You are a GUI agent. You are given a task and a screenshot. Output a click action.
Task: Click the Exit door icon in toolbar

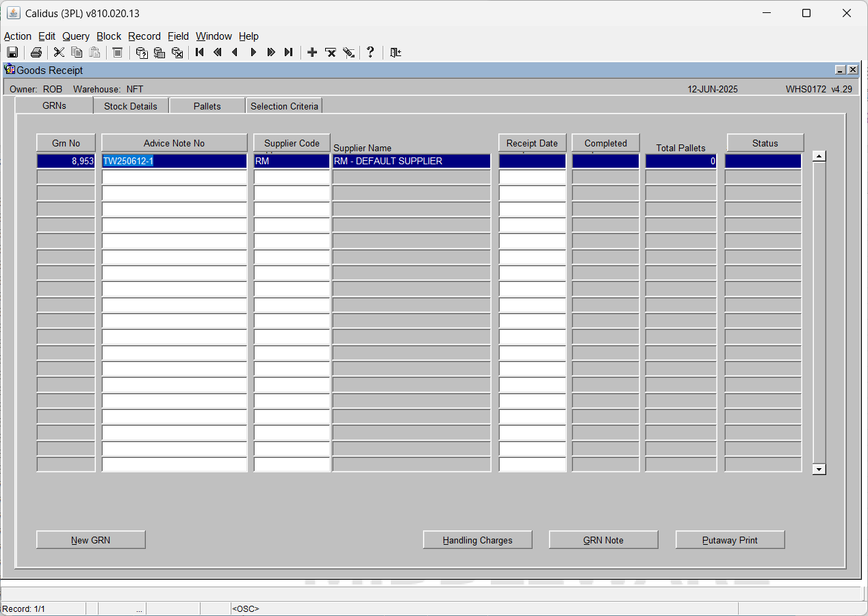[395, 53]
